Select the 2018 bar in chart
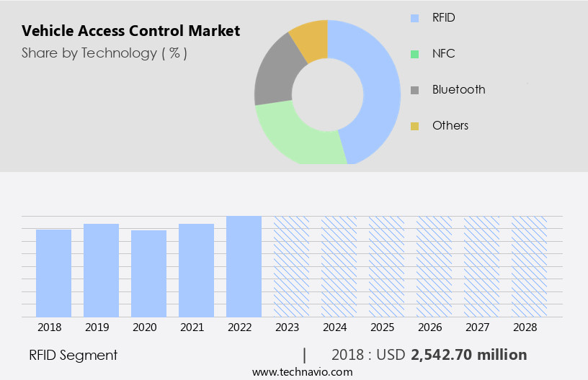 tap(54, 273)
